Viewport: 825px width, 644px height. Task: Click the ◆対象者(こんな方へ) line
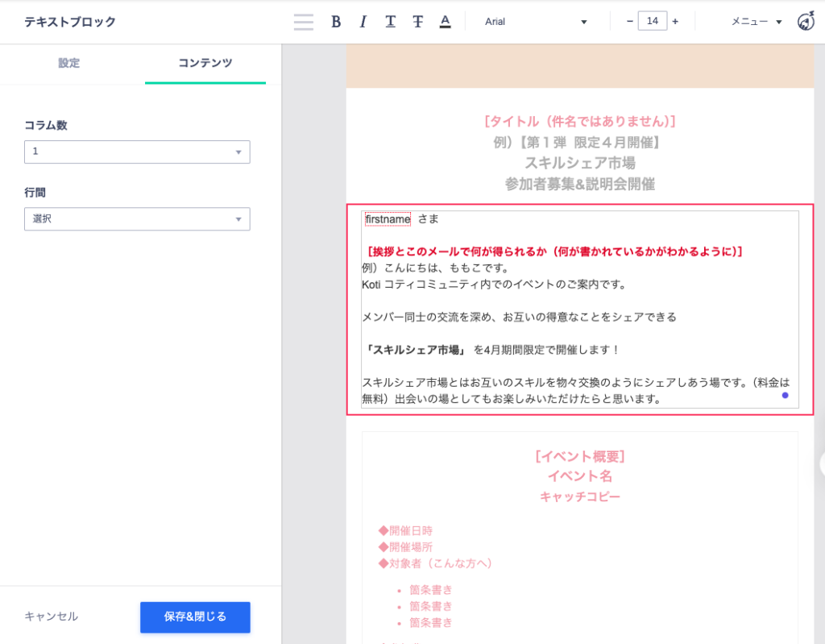pos(436,563)
